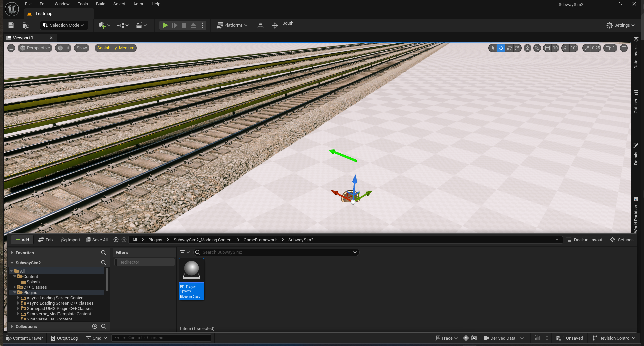
Task: Open the Build menu
Action: pos(100,4)
